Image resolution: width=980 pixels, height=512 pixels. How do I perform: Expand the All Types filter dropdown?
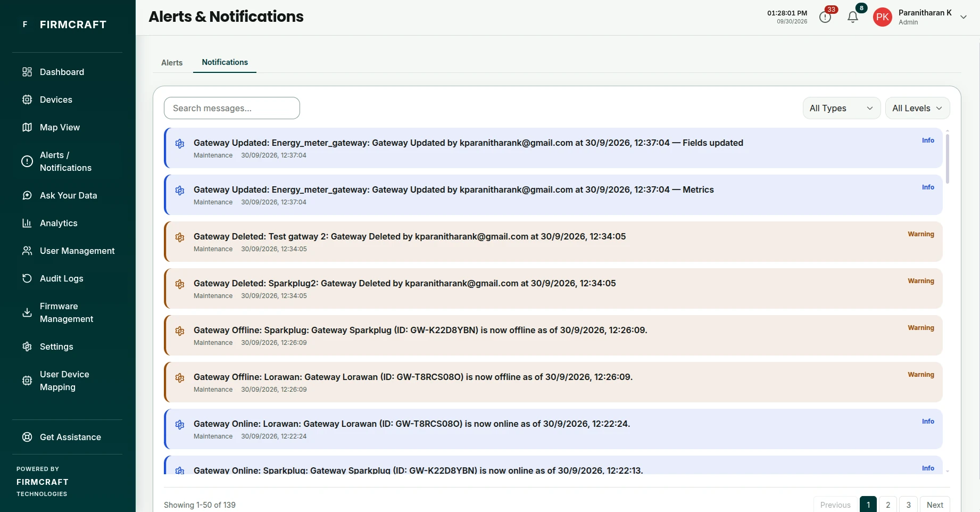[x=842, y=108]
